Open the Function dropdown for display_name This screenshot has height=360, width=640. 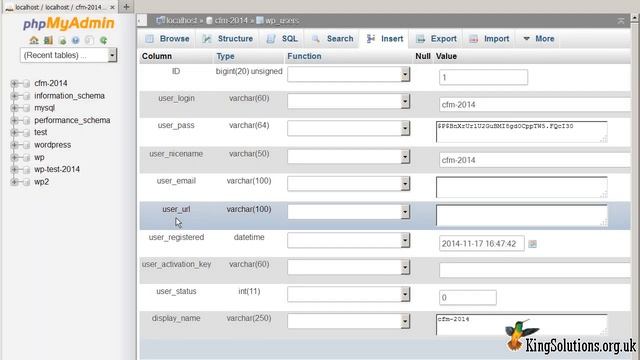[348, 321]
